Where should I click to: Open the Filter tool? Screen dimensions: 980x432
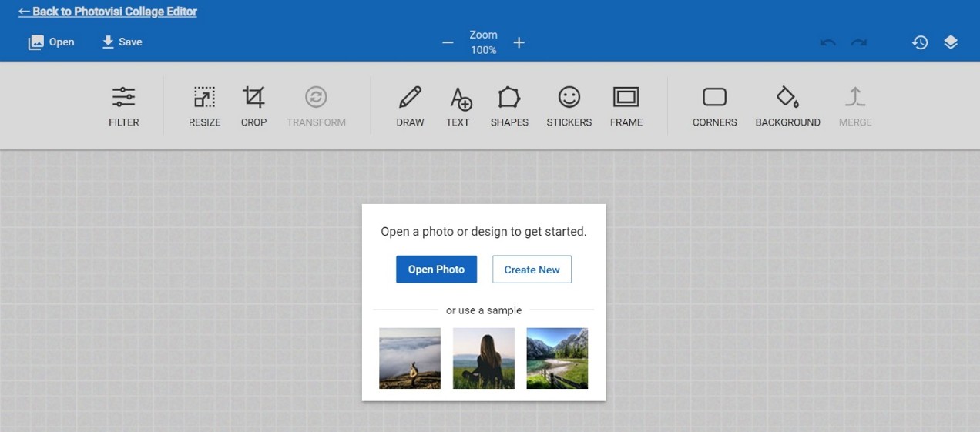[124, 106]
